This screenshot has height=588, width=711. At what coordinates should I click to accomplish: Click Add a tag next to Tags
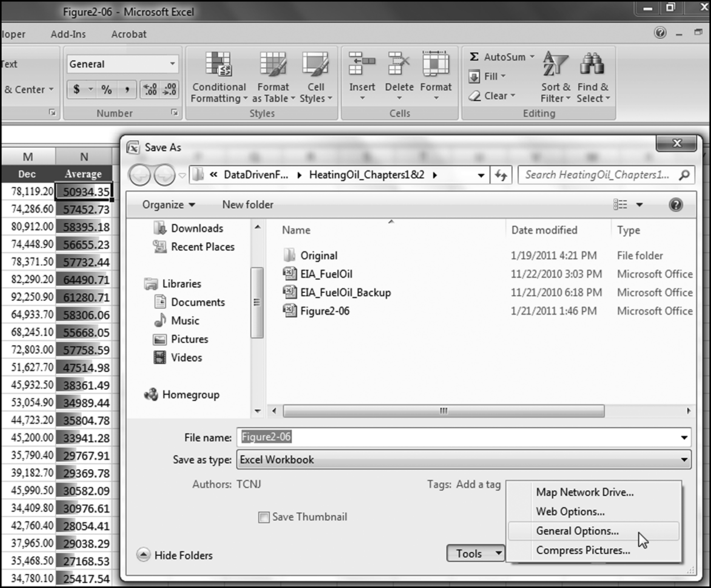pos(478,484)
